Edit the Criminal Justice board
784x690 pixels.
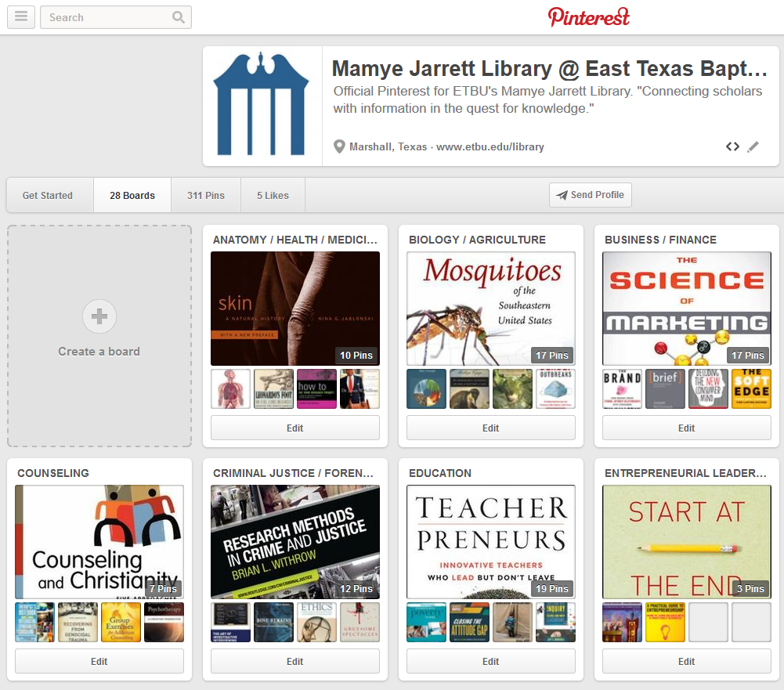click(295, 662)
